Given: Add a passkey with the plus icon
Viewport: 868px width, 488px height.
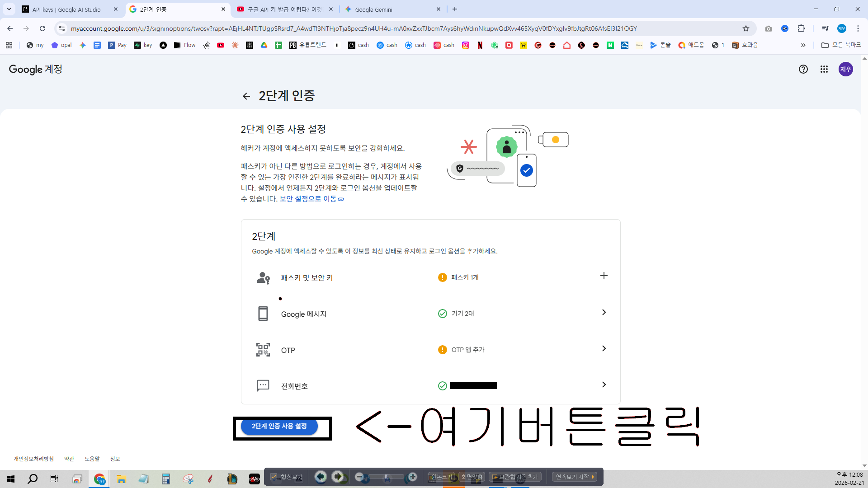Looking at the screenshot, I should 604,276.
